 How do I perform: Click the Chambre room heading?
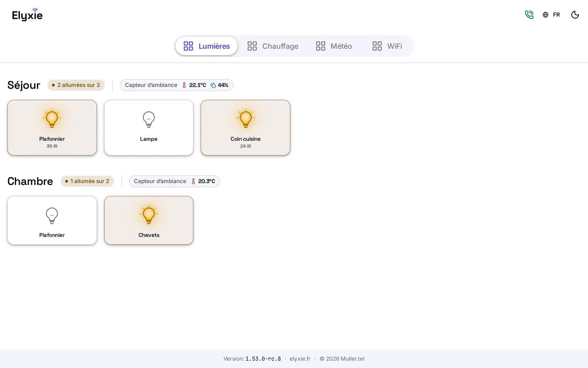point(30,181)
